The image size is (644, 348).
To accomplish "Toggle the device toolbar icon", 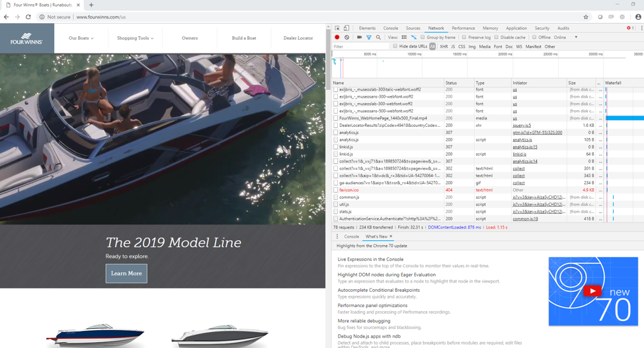I will click(346, 28).
